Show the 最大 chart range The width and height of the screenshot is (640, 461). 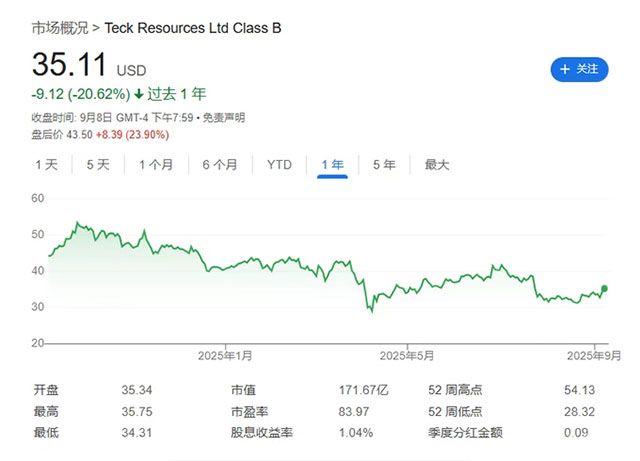pos(437,165)
